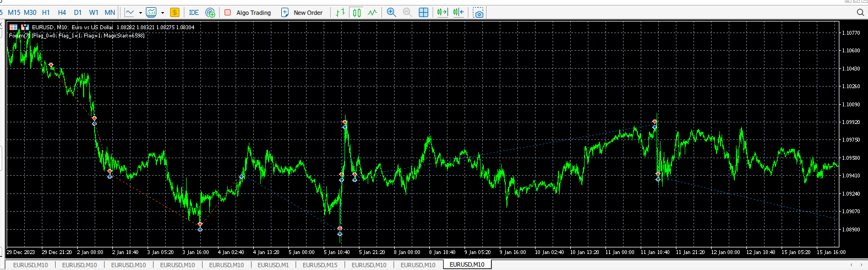Show the one-click trading panel icon on the chart
This screenshot has height=270, width=868.
point(13,27)
